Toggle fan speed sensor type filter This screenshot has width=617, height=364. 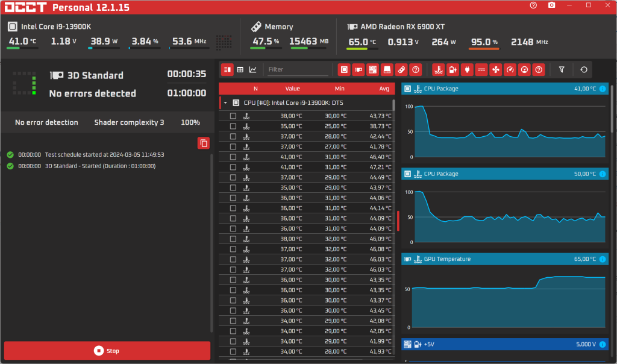496,70
